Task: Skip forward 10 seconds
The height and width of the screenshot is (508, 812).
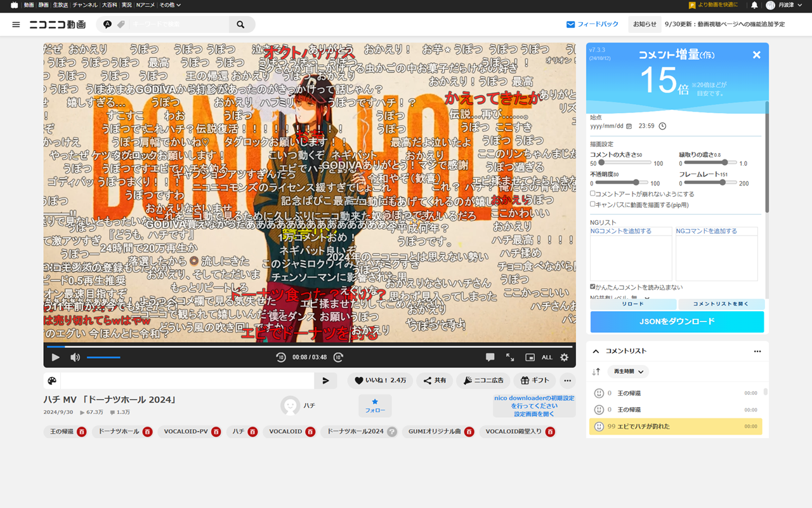Action: tap(339, 358)
